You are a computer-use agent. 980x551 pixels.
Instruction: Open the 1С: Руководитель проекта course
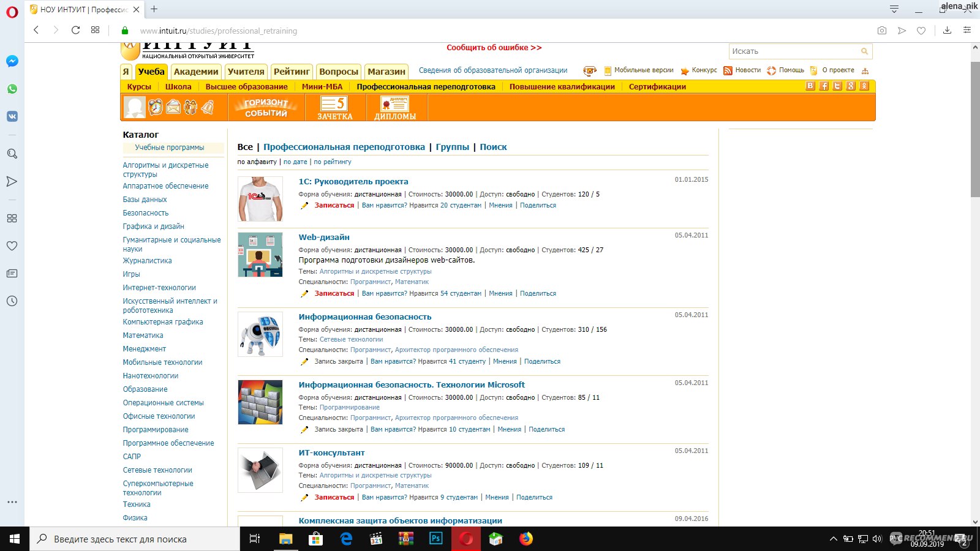click(353, 181)
